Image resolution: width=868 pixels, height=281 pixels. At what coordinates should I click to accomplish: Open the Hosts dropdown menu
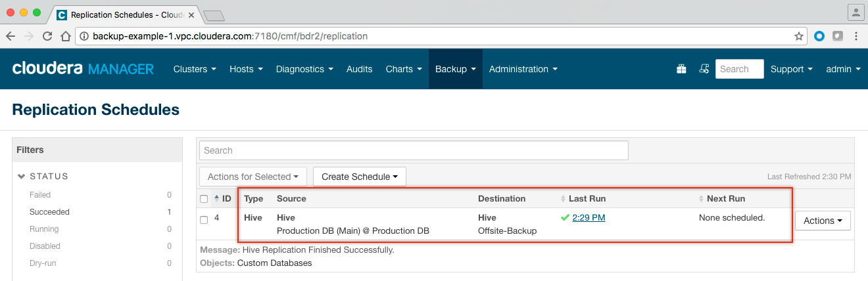point(246,69)
